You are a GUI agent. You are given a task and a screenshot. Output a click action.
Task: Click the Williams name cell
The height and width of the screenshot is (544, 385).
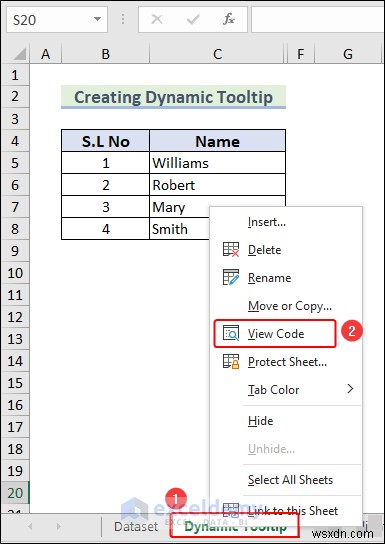click(217, 163)
